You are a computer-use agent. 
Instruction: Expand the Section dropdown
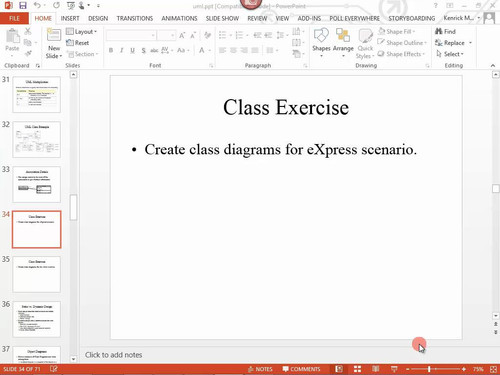tap(82, 54)
